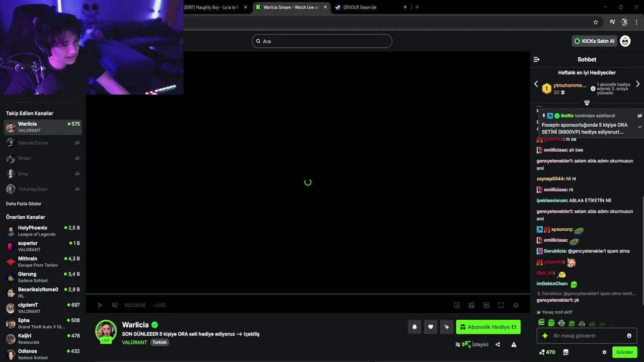Report the stream with the warning icon
The image size is (644, 362).
(514, 344)
